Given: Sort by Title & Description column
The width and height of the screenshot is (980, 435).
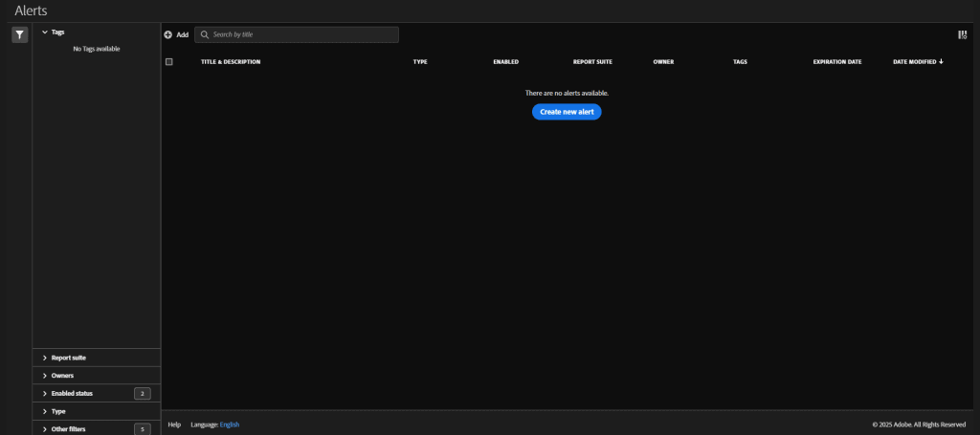Looking at the screenshot, I should [231, 62].
